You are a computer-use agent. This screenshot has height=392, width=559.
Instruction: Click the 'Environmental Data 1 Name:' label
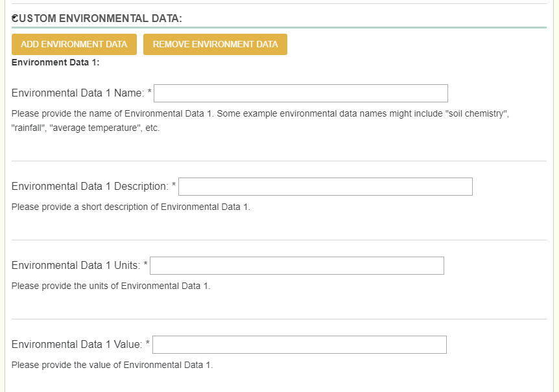coord(78,93)
